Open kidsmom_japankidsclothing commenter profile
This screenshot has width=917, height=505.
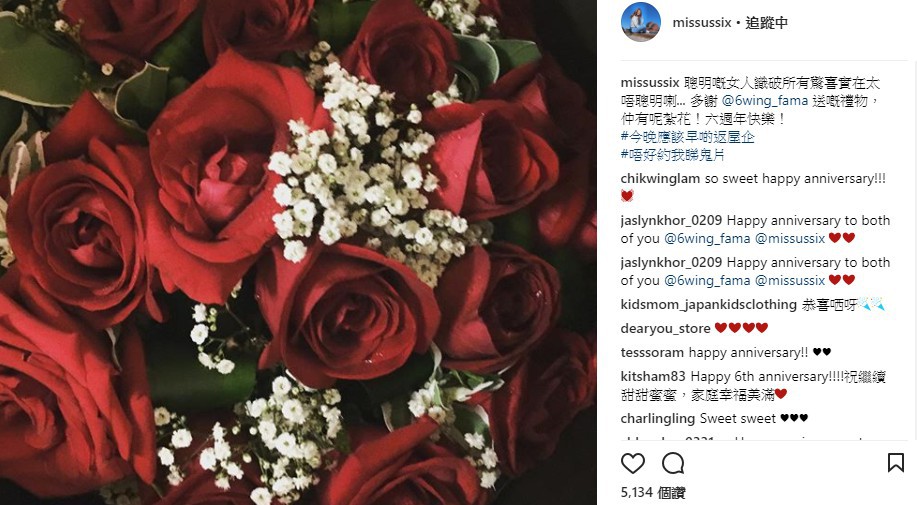pyautogui.click(x=709, y=305)
